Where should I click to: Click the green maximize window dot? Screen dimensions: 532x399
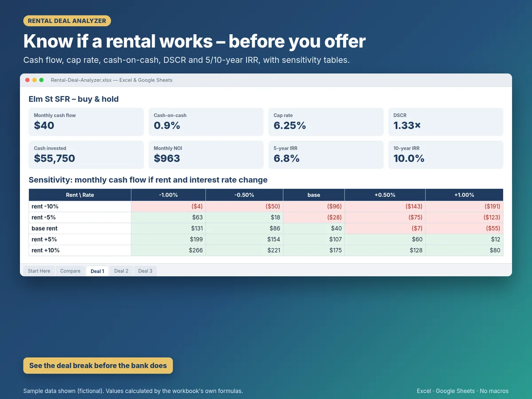[41, 80]
